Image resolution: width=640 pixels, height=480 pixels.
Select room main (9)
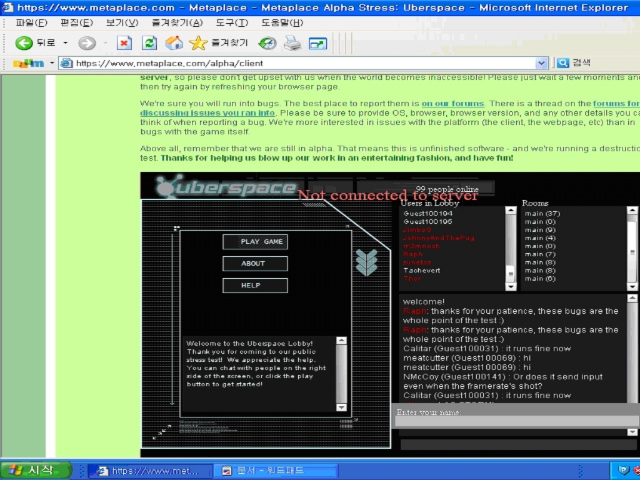coord(540,230)
